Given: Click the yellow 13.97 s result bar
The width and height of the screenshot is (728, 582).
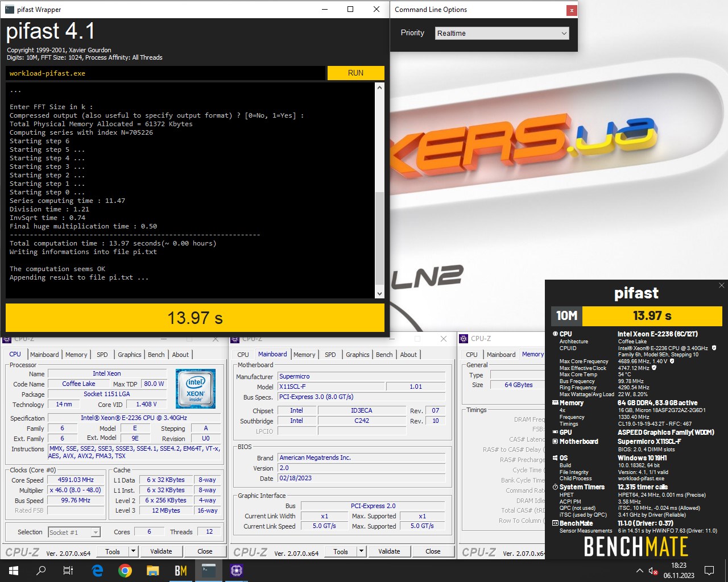Looking at the screenshot, I should tap(195, 317).
